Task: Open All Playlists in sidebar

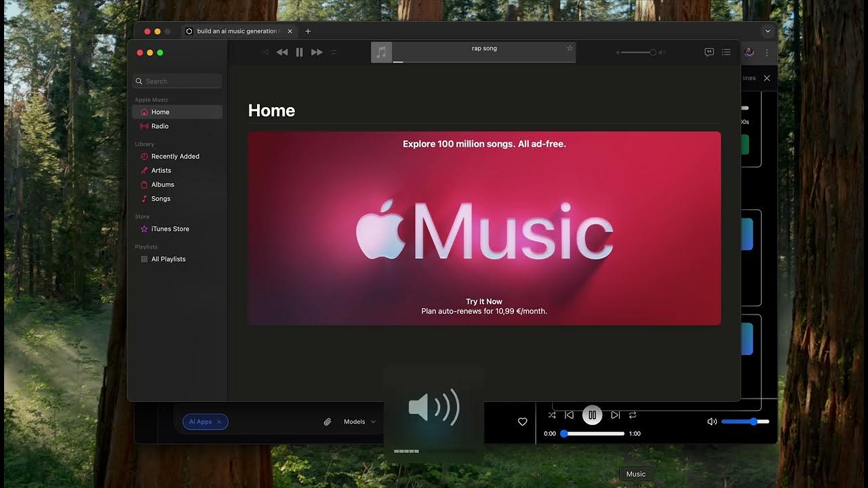Action: (x=178, y=259)
